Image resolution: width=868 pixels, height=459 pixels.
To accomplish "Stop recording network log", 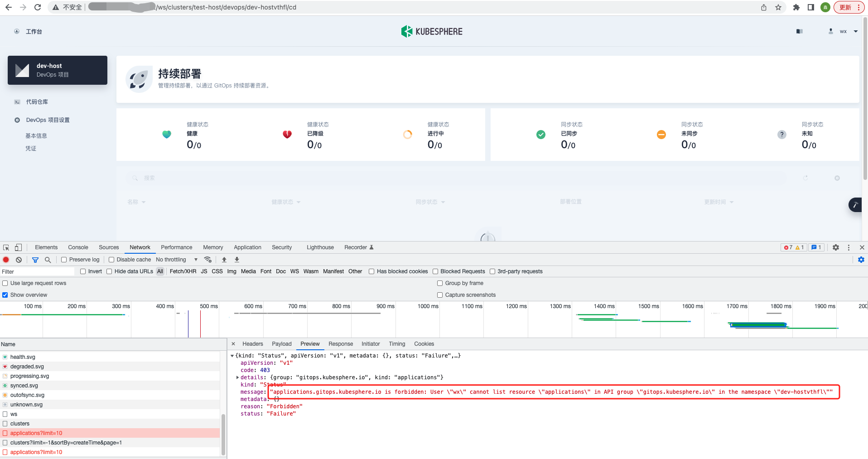I will click(x=6, y=260).
